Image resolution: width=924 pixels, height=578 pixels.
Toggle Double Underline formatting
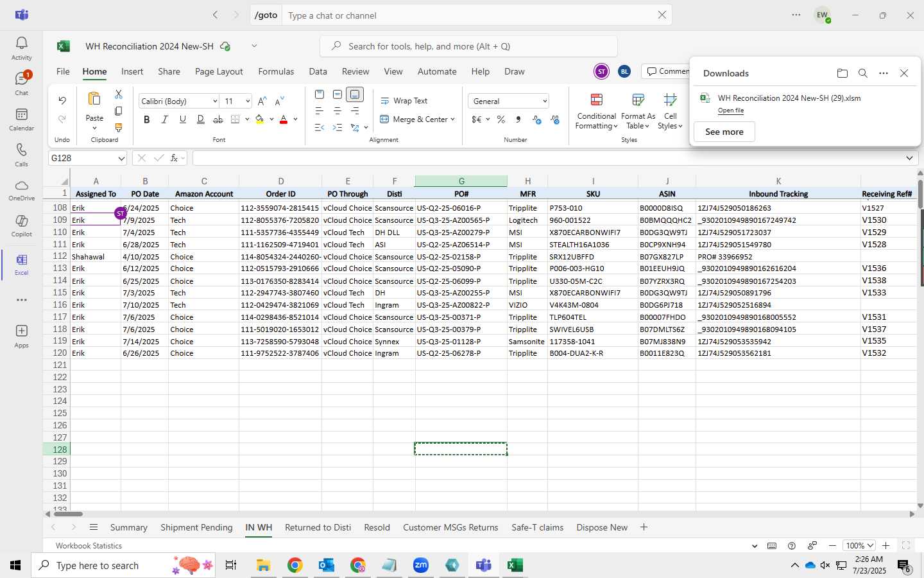point(201,119)
